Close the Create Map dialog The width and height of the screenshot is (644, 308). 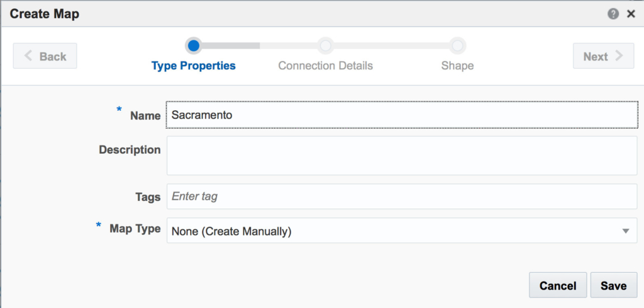pyautogui.click(x=631, y=14)
